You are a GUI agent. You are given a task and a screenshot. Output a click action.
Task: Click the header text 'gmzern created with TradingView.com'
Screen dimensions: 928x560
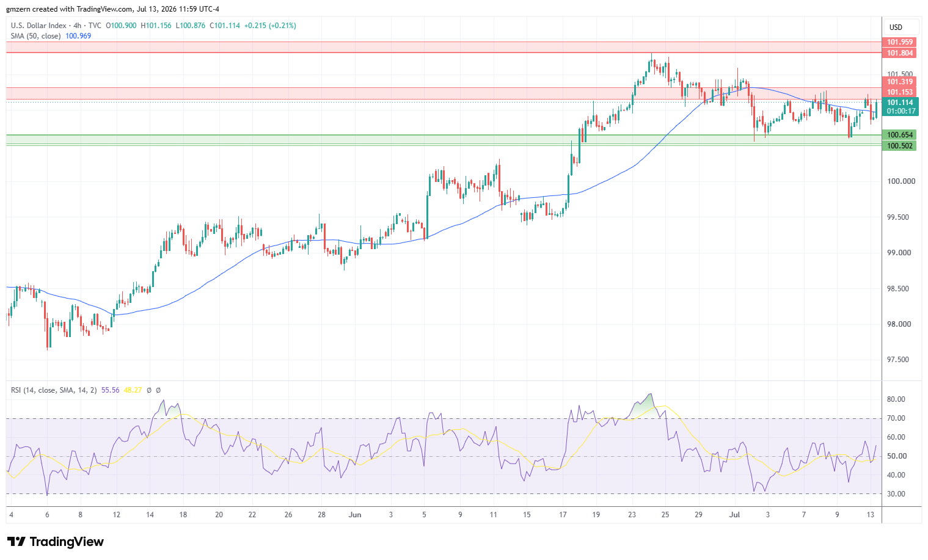70,9
